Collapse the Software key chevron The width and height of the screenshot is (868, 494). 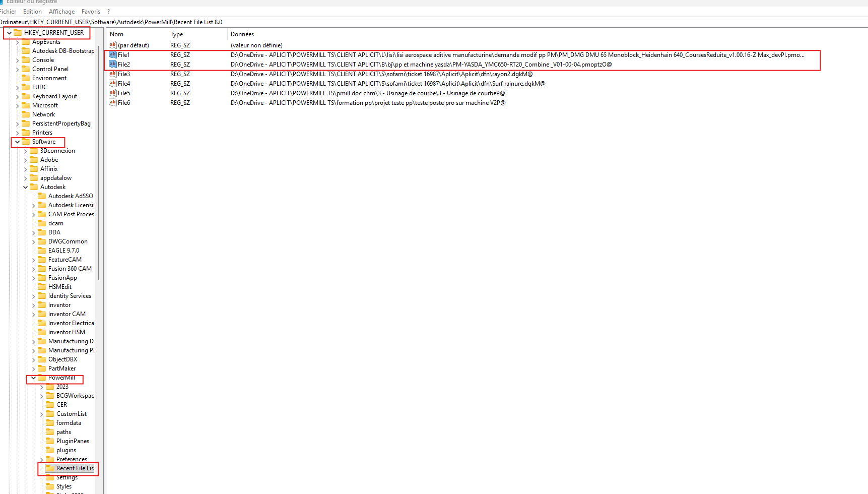(x=17, y=142)
